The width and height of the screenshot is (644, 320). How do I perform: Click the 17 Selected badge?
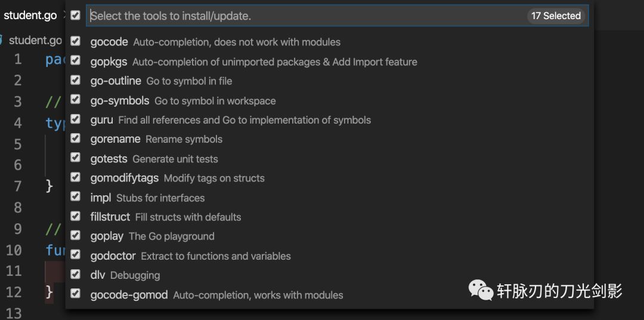click(x=556, y=16)
